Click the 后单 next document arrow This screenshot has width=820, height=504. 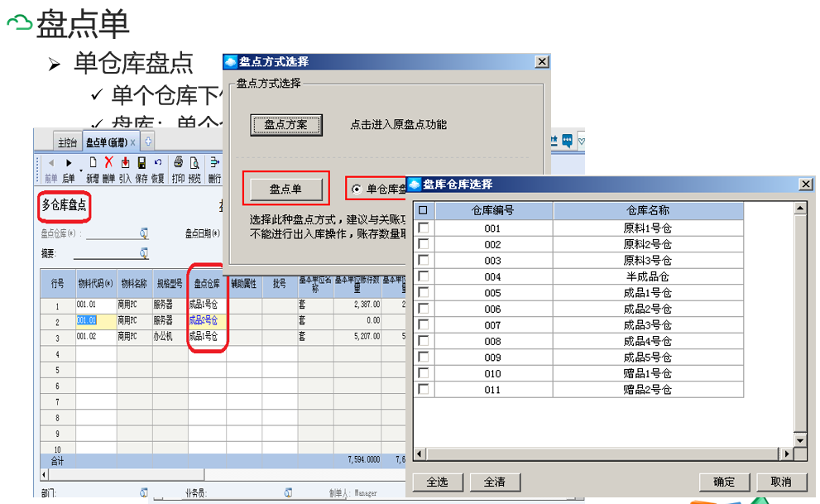click(x=70, y=162)
